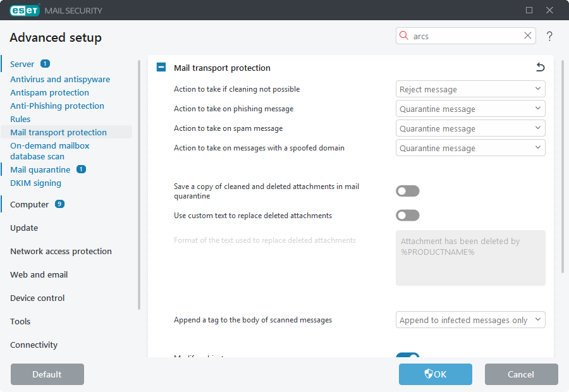569x392 pixels.
Task: Open the Device control settings section
Action: pyautogui.click(x=39, y=298)
